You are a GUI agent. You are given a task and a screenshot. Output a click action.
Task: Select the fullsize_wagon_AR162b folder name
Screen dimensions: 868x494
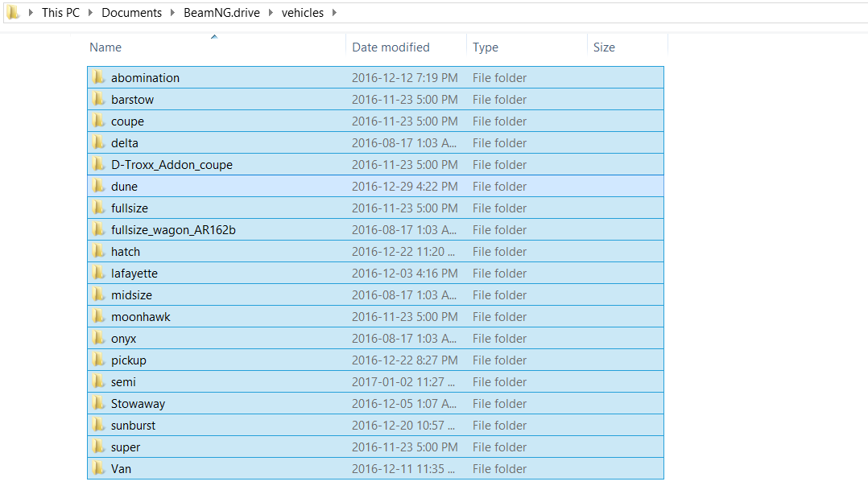pyautogui.click(x=173, y=230)
